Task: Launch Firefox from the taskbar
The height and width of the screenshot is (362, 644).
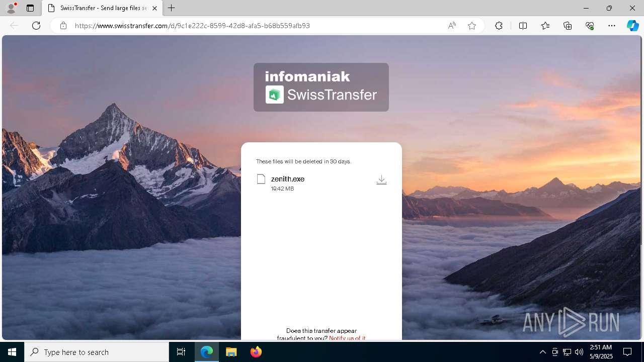Action: (256, 352)
